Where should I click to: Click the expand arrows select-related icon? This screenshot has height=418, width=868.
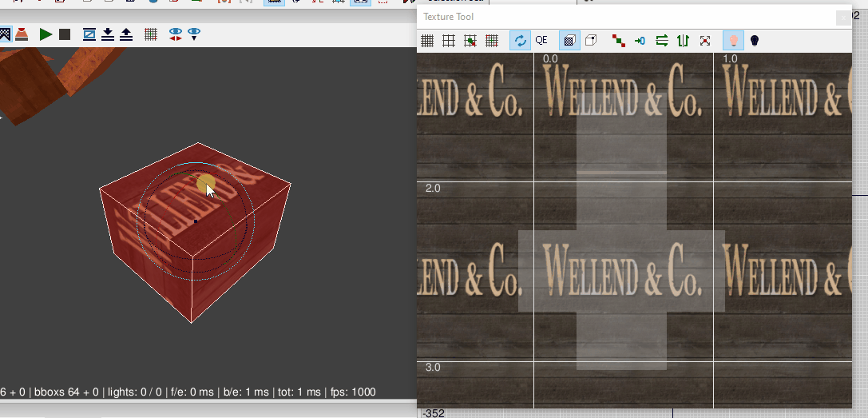point(704,40)
